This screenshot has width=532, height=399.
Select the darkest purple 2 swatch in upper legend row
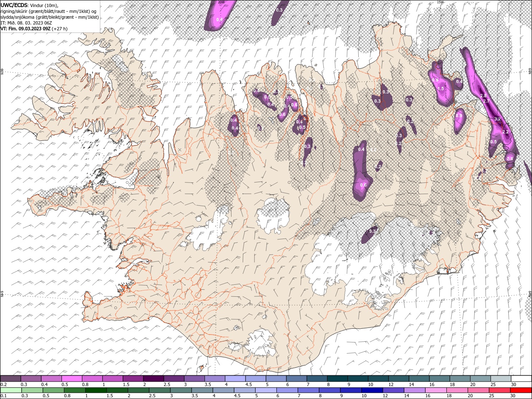(x=154, y=379)
